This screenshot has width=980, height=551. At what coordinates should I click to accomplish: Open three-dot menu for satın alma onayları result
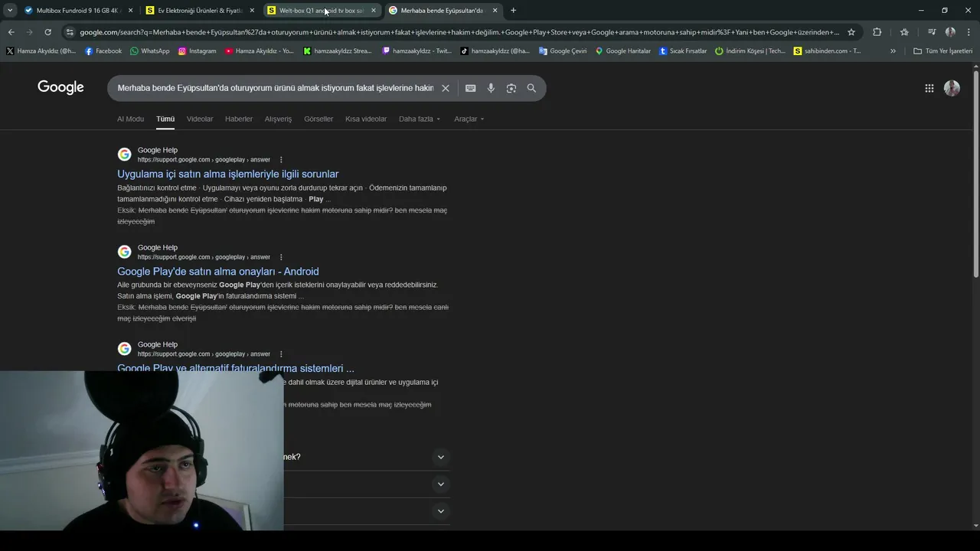281,257
